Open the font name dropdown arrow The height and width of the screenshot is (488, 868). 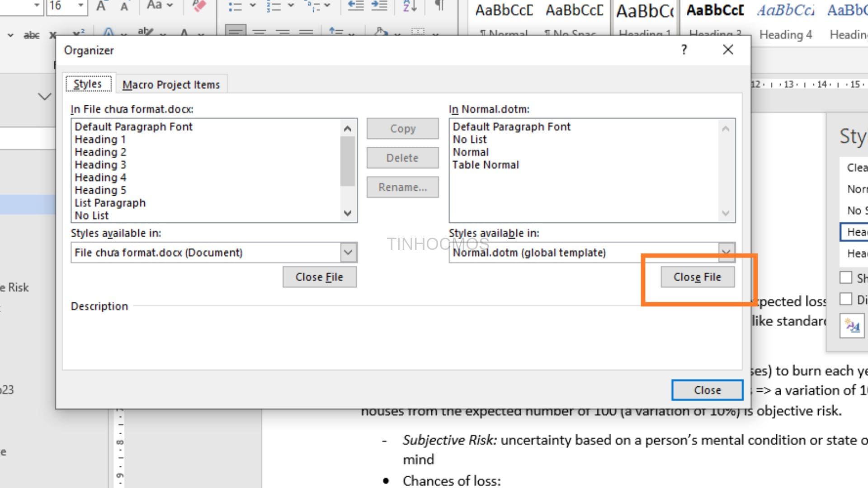[x=37, y=5]
